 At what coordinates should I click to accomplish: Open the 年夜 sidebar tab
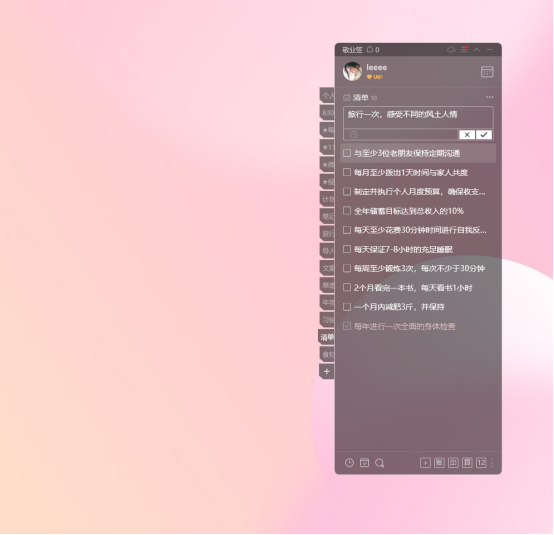tap(327, 302)
